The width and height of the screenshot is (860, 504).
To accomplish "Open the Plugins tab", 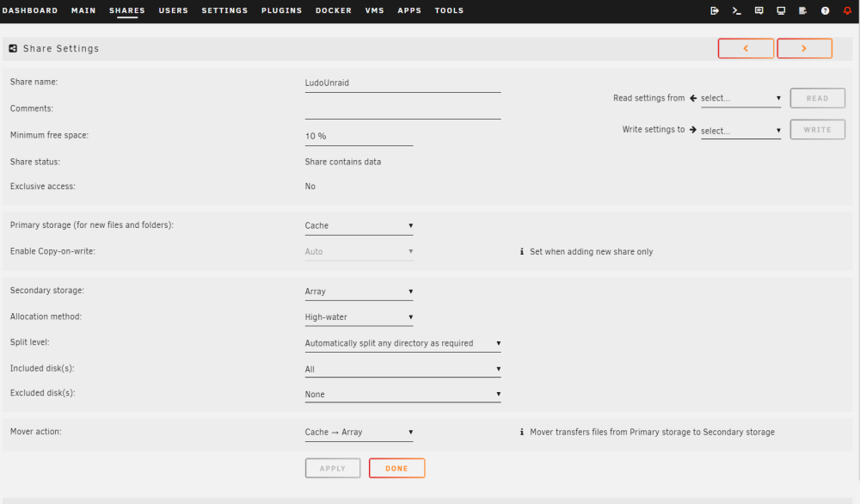I will click(281, 10).
